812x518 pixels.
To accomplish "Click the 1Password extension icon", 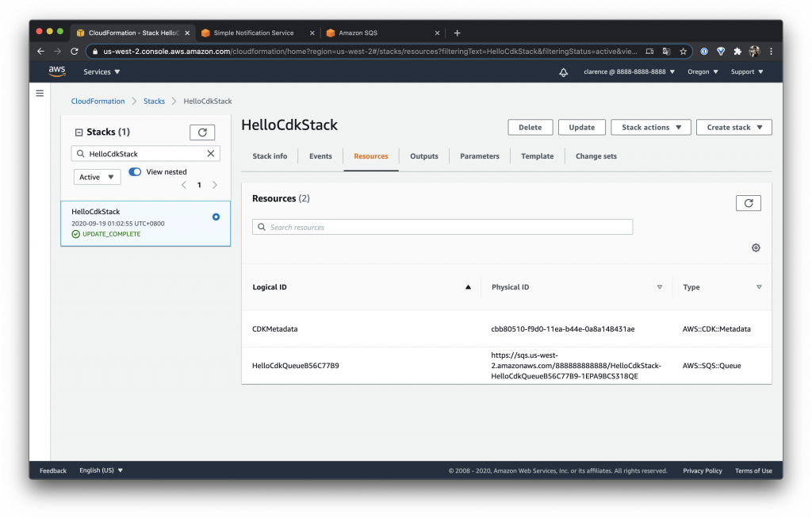I will pos(704,52).
